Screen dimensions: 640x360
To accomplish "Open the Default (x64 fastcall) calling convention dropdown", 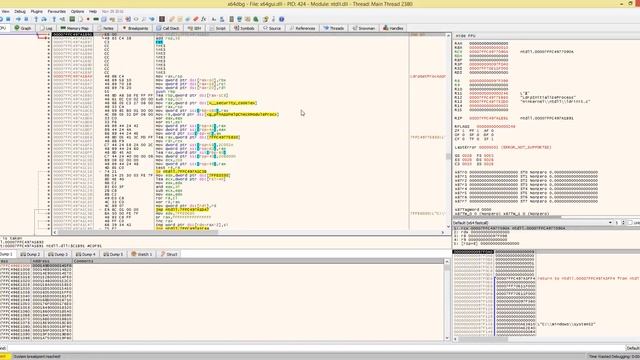I will coord(533,223).
